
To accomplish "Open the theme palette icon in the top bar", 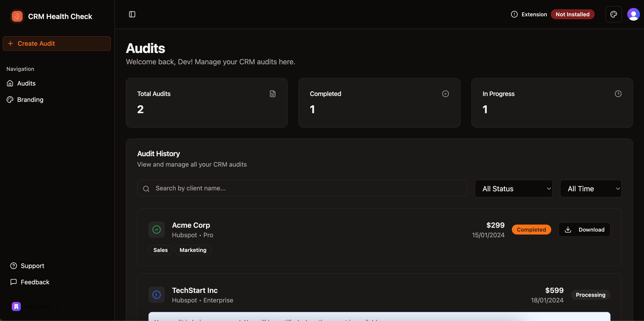I will point(613,14).
